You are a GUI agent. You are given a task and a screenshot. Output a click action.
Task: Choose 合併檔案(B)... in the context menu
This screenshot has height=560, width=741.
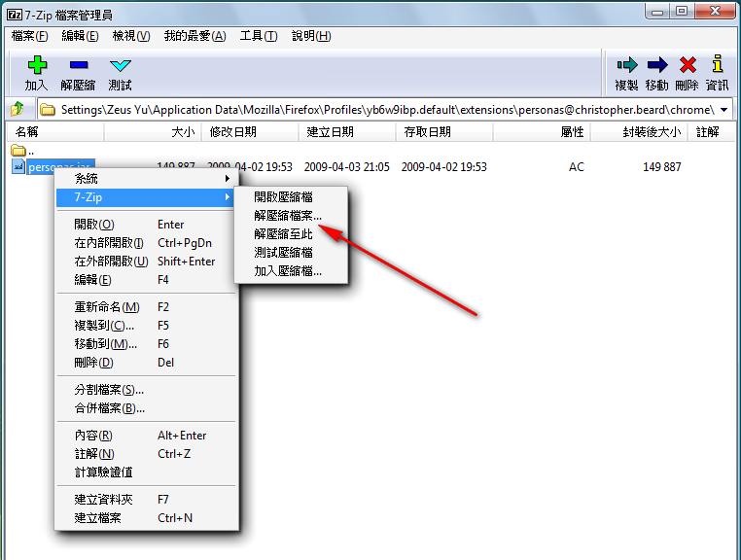pyautogui.click(x=146, y=408)
